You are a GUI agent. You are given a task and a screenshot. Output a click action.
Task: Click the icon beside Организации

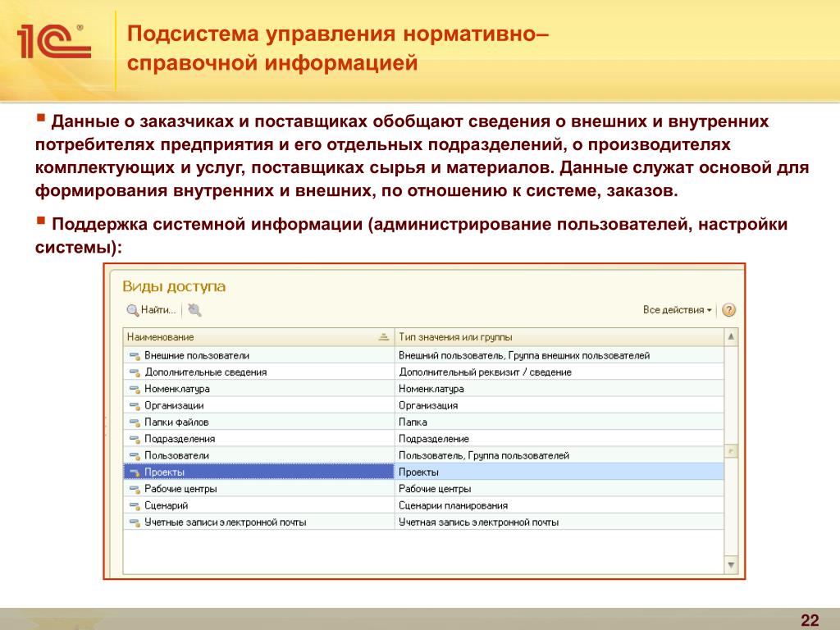pos(135,406)
